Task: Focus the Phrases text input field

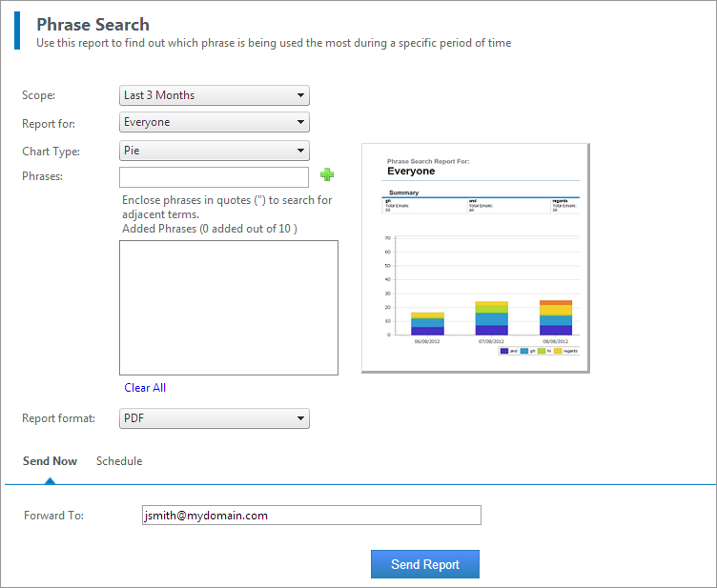Action: (x=214, y=177)
